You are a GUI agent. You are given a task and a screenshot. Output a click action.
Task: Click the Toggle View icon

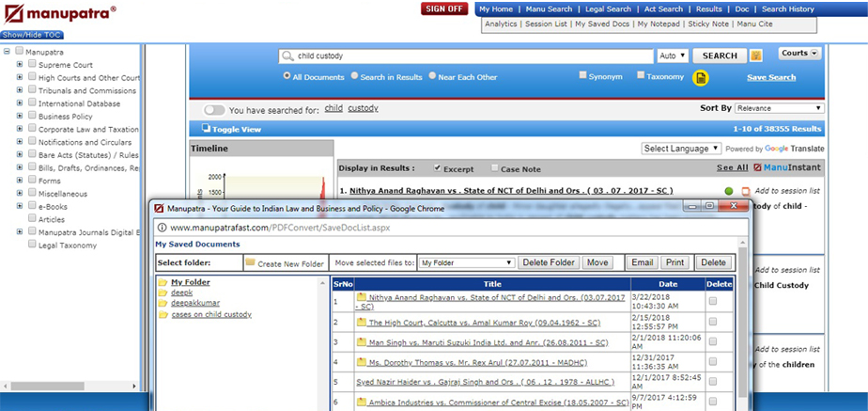(x=206, y=129)
